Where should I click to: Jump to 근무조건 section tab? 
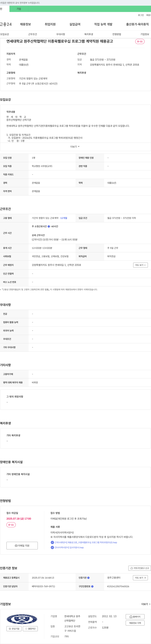(33, 34)
